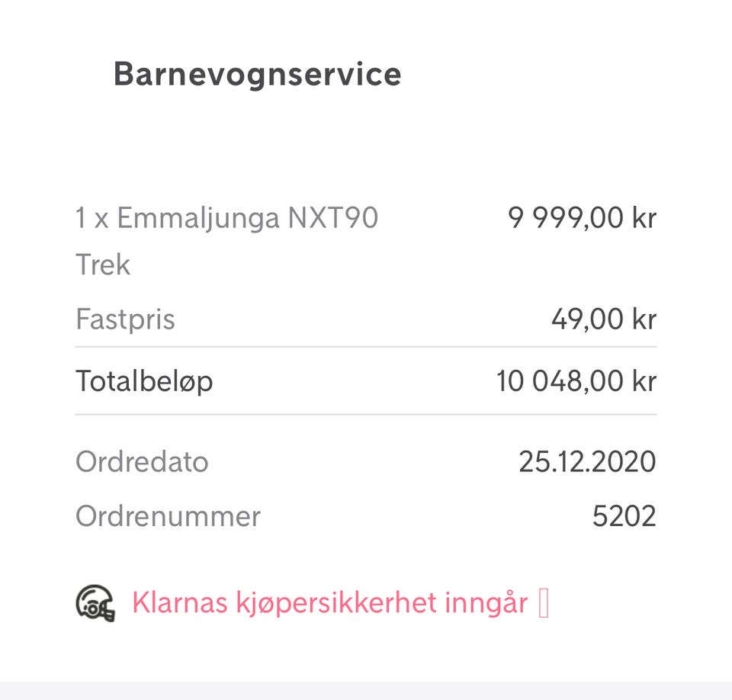The image size is (732, 700).
Task: Click the 9 999,00 kr item price
Action: click(x=582, y=218)
